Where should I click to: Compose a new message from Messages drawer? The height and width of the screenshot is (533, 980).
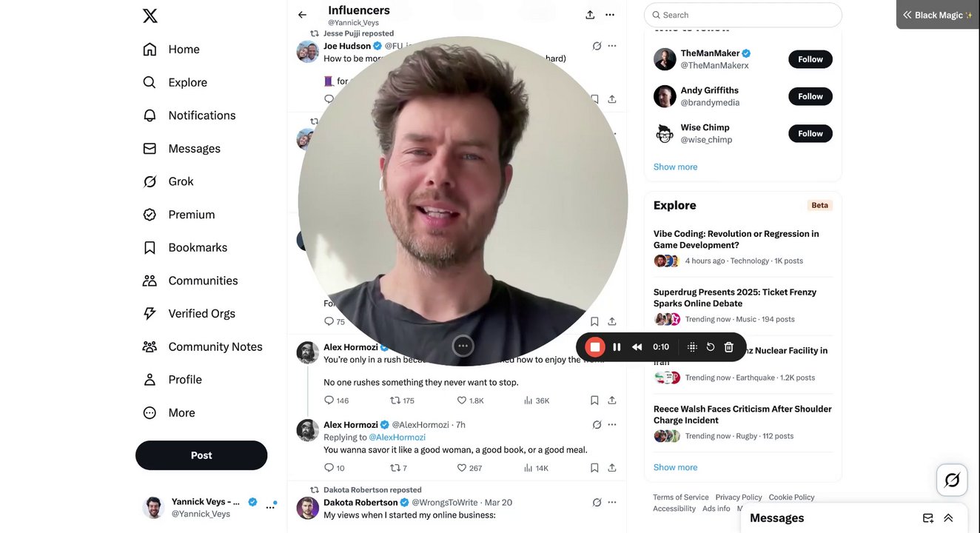click(x=927, y=518)
